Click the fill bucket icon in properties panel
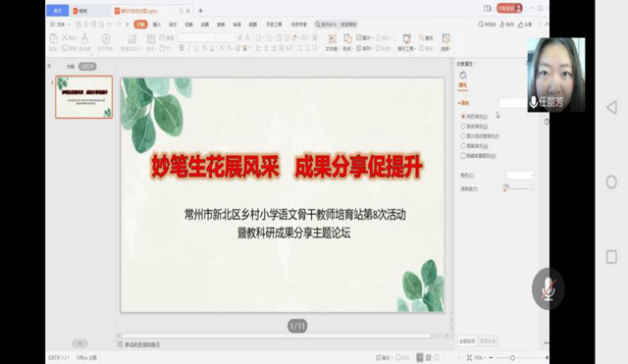Image resolution: width=628 pixels, height=364 pixels. (x=463, y=75)
